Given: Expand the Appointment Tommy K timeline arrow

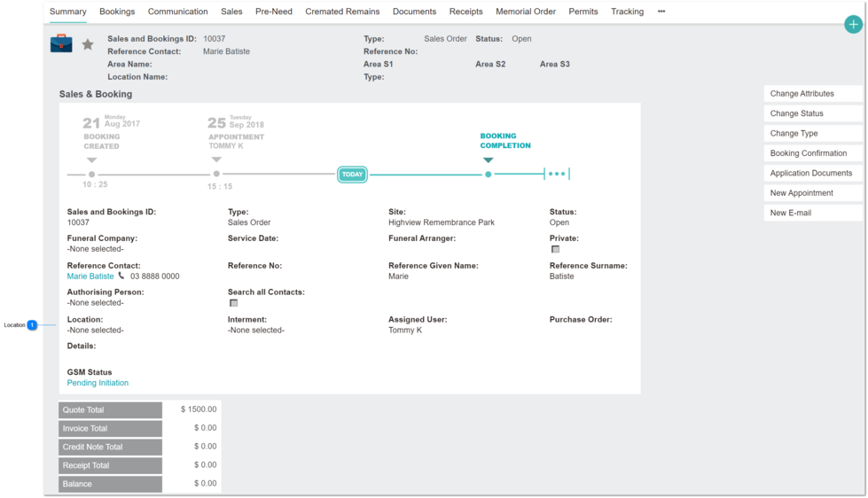Looking at the screenshot, I should pyautogui.click(x=216, y=160).
